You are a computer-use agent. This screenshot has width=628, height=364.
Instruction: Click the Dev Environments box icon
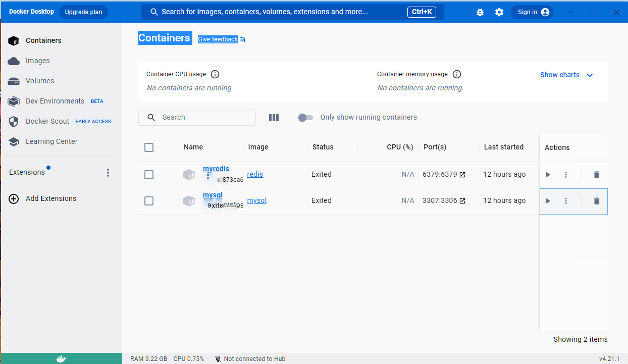click(14, 101)
